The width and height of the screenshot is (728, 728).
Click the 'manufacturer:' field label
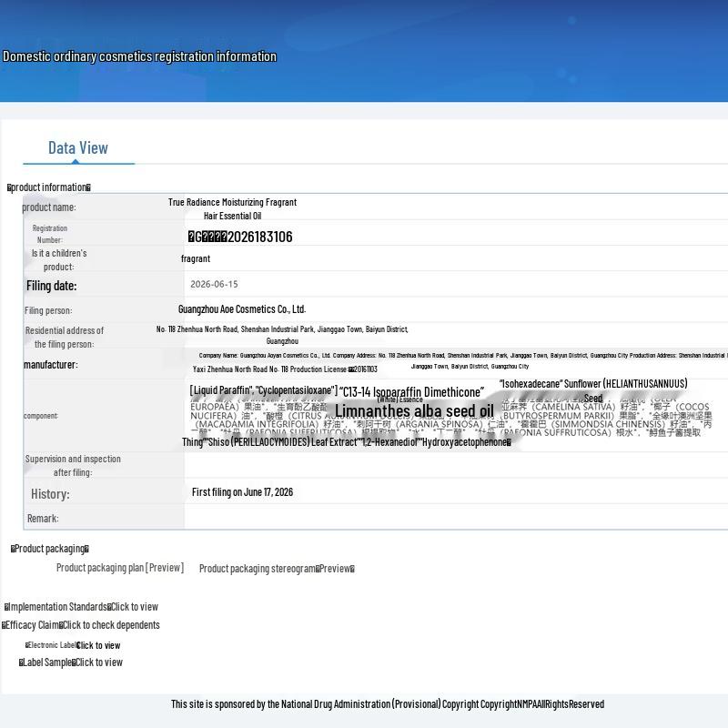tap(51, 365)
